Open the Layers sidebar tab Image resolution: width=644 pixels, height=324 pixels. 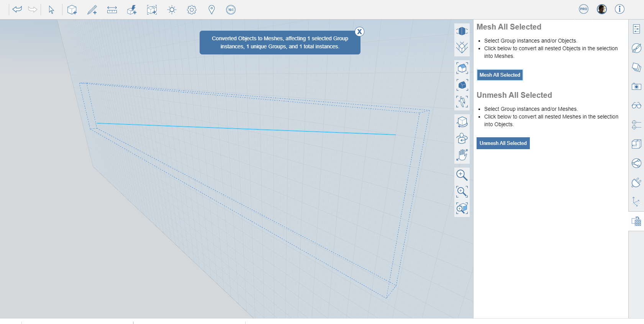(636, 67)
